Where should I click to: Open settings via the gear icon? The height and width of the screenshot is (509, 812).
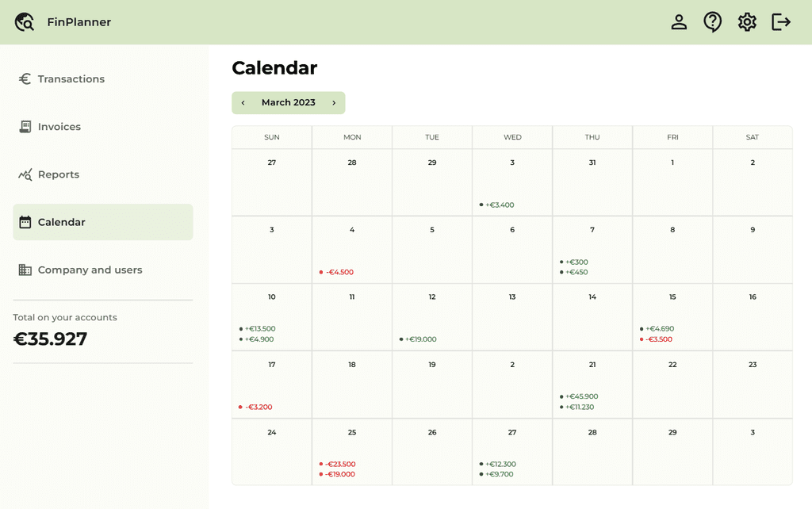[x=747, y=21]
